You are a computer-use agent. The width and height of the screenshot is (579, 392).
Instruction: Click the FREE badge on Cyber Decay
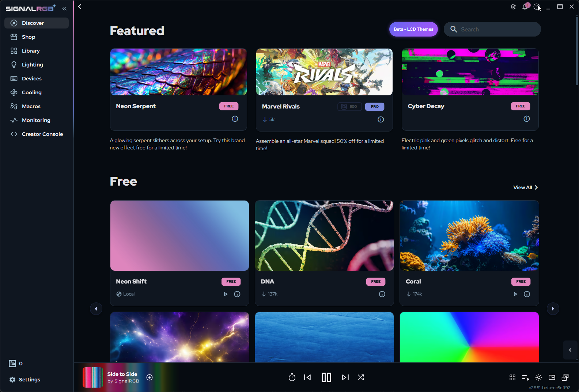pyautogui.click(x=521, y=106)
